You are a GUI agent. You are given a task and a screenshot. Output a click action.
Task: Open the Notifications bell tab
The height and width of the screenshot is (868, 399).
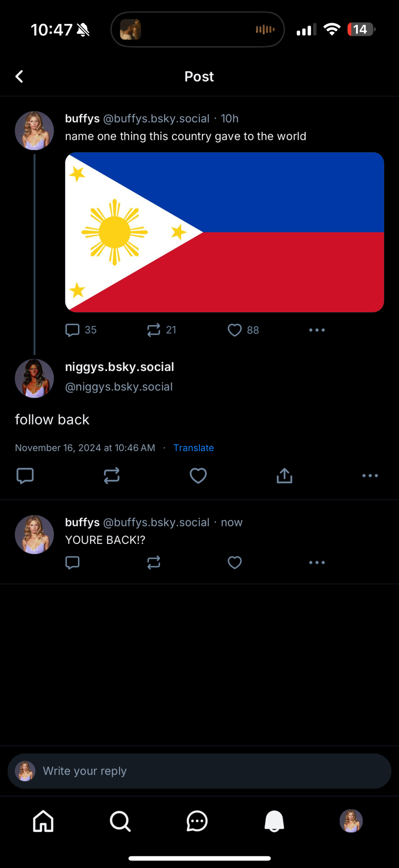click(274, 821)
